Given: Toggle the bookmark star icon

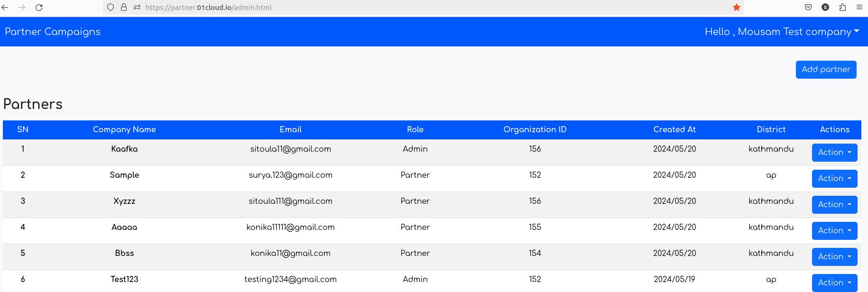Looking at the screenshot, I should (x=736, y=7).
